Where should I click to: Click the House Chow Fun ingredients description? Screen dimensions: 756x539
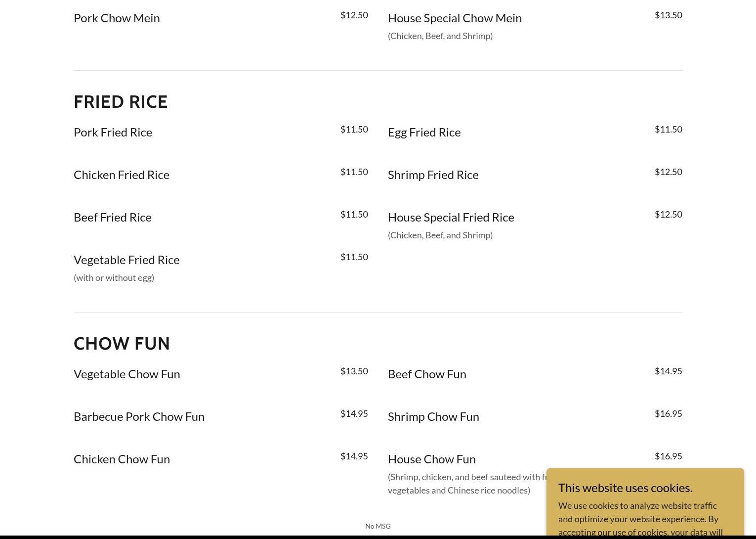point(467,484)
